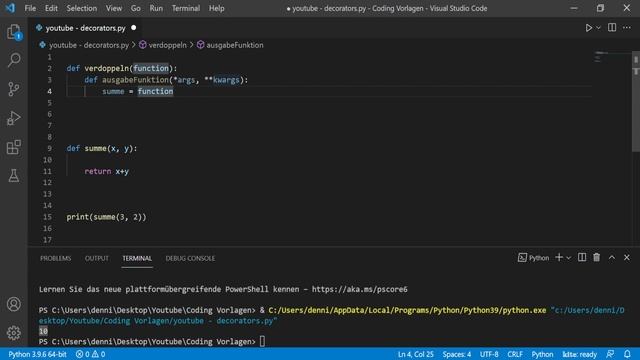Viewport: 640px width, 360px height.
Task: Click line number 9 in gutter
Action: coord(49,149)
